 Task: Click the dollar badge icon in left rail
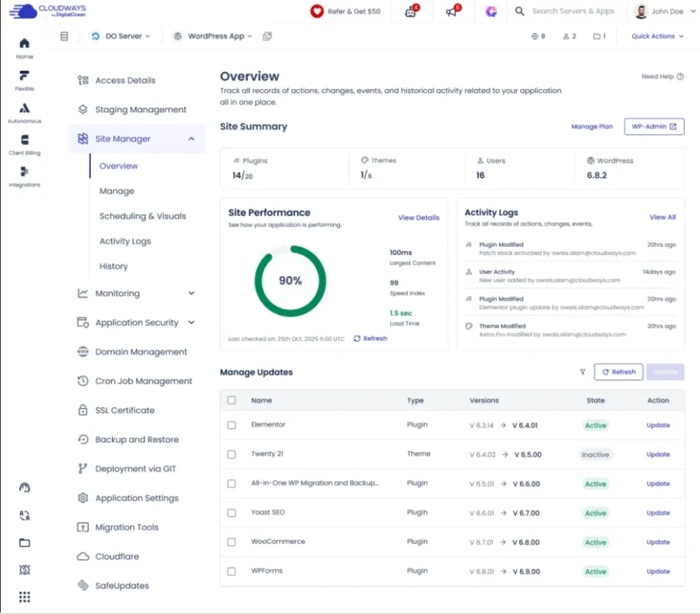(25, 570)
